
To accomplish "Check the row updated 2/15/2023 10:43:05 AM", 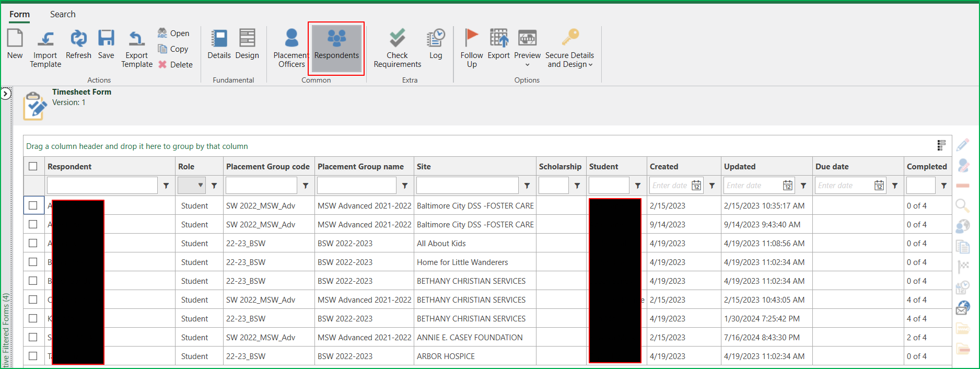I will click(33, 299).
